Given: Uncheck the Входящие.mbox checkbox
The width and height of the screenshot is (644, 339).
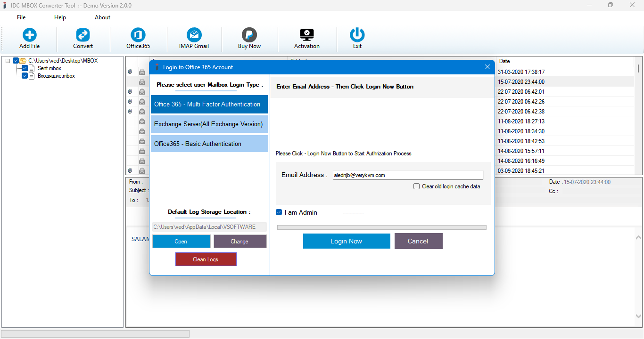Looking at the screenshot, I should pos(25,76).
